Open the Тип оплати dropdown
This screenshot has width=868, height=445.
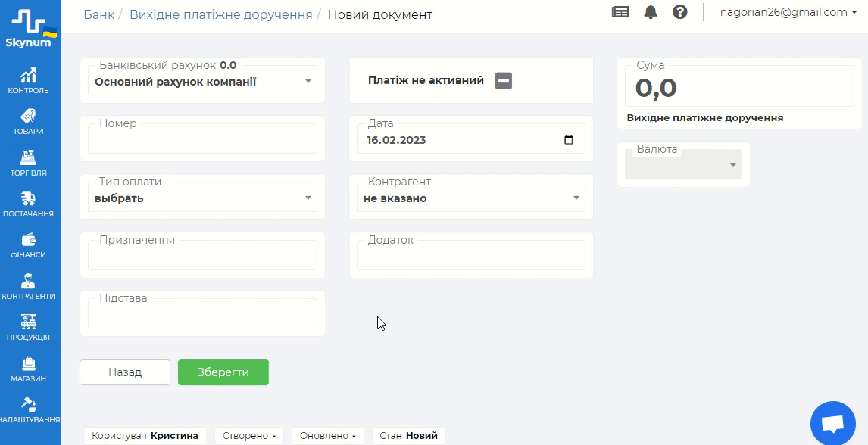(202, 198)
